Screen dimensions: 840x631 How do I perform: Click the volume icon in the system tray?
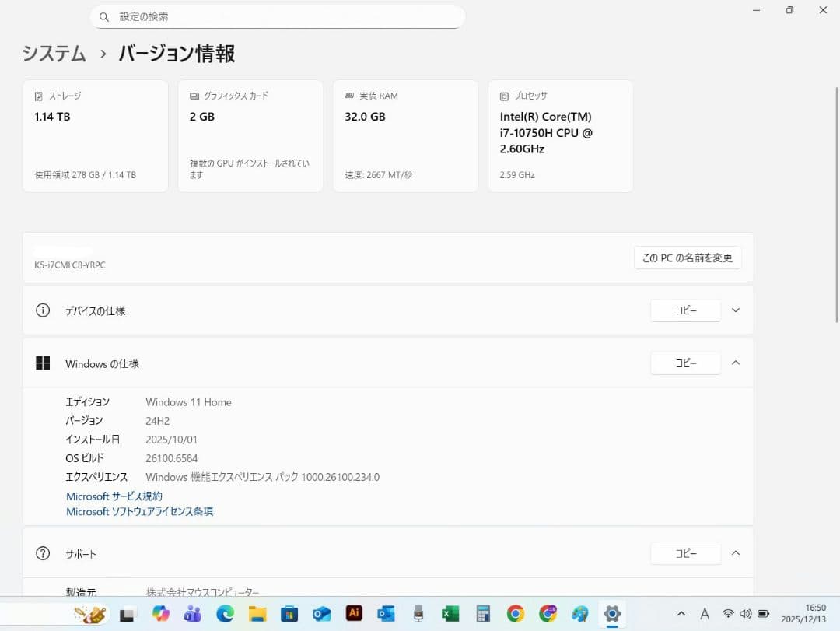point(745,614)
